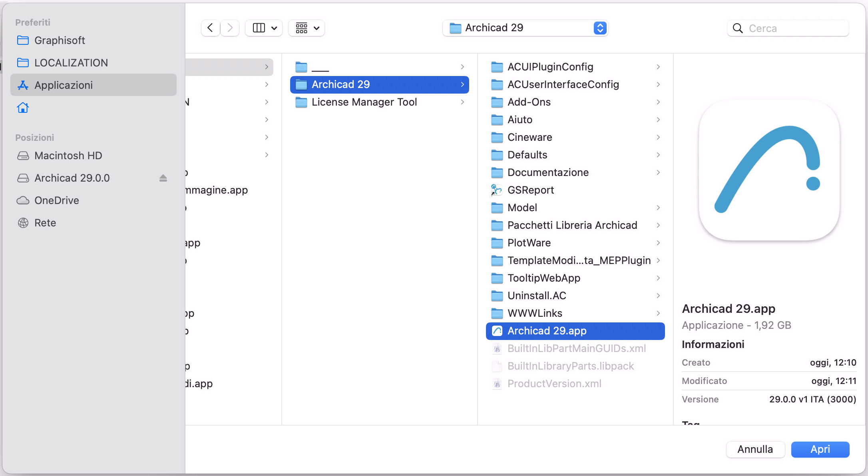Open Macintosh HD from sidebar

coord(68,156)
